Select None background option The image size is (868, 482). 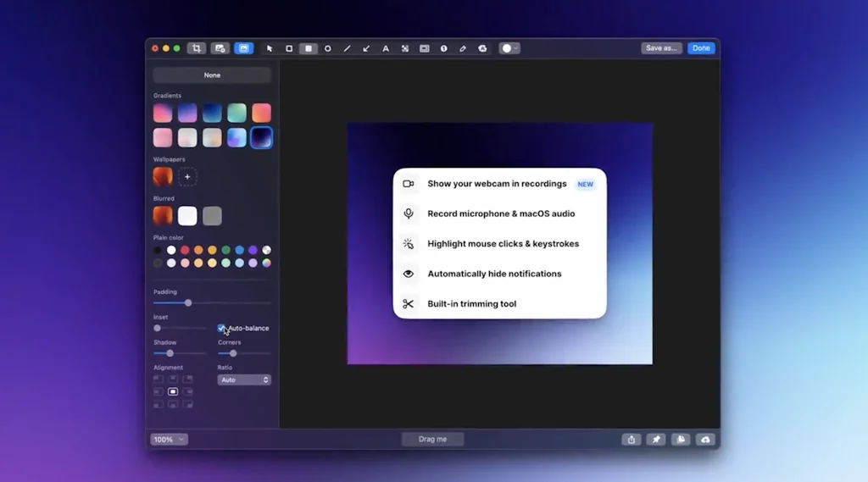(212, 75)
